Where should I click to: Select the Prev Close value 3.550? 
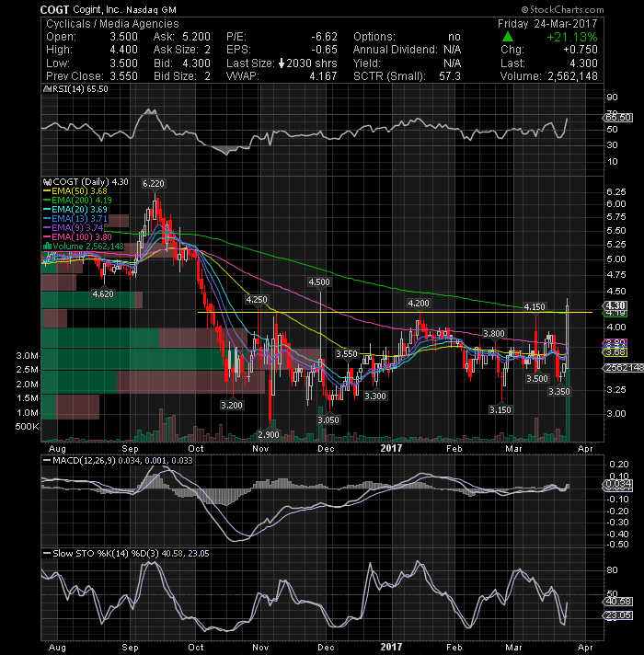pos(123,76)
